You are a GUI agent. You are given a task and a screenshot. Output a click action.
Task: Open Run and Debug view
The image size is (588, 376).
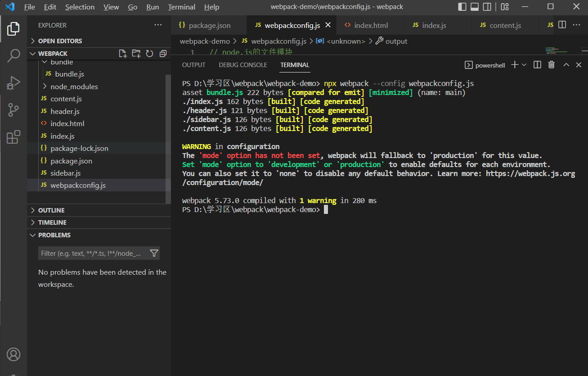[13, 83]
